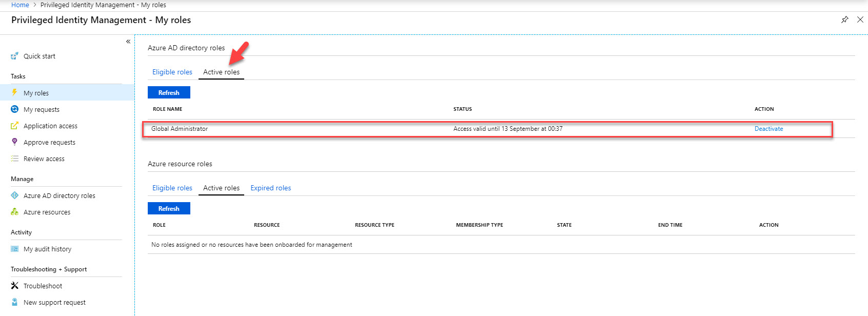The width and height of the screenshot is (868, 316).
Task: Open Quick start in the sidebar
Action: tap(40, 56)
